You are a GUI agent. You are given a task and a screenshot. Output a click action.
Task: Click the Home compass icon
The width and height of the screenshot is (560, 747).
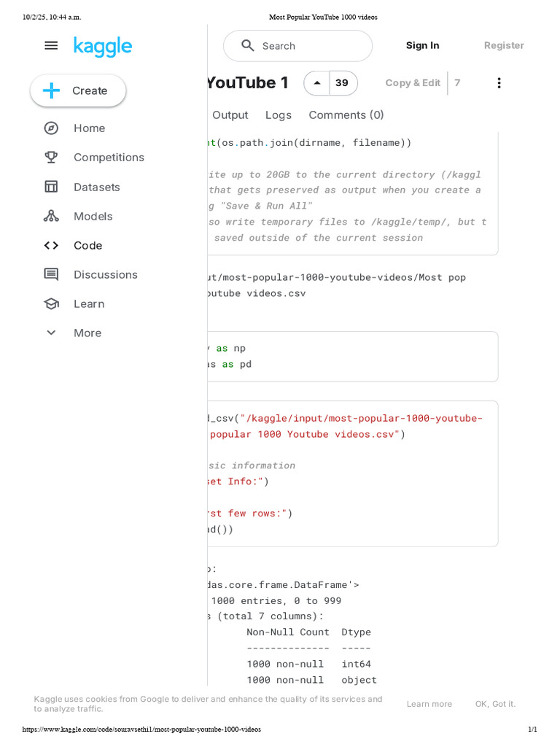51,128
